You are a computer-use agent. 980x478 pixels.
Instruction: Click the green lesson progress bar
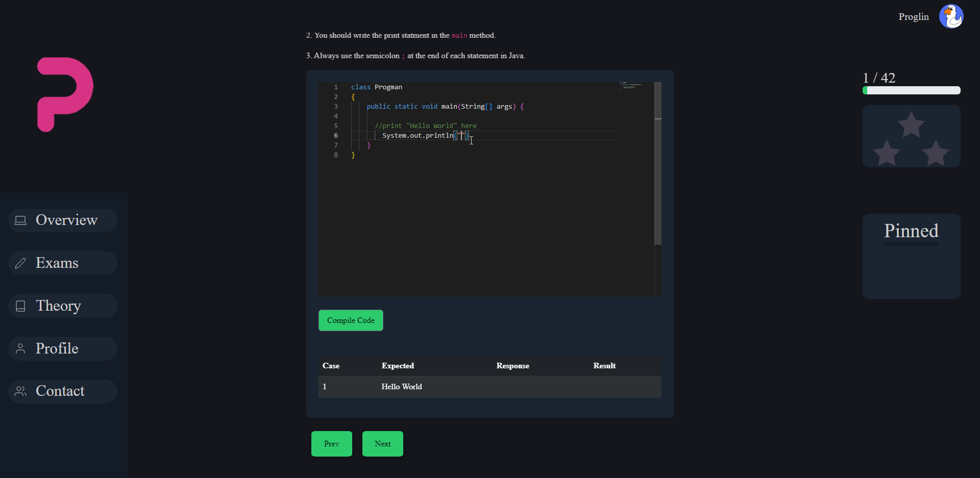pyautogui.click(x=911, y=90)
